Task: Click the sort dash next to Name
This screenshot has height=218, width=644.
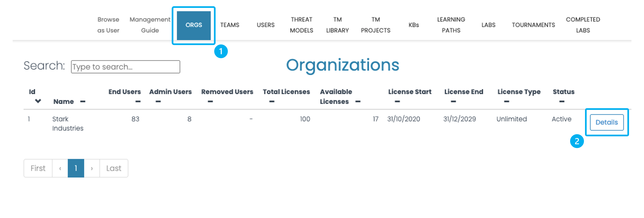Action: [x=83, y=102]
